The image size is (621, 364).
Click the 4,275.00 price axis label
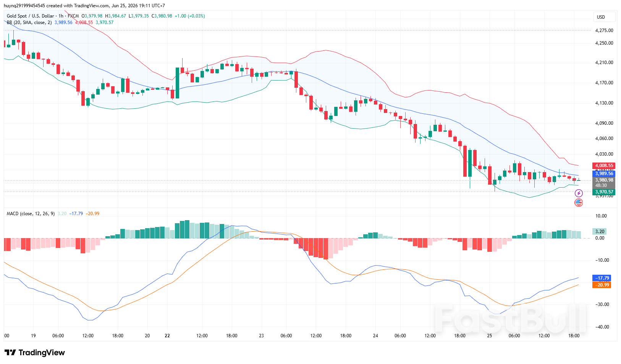[x=604, y=31]
